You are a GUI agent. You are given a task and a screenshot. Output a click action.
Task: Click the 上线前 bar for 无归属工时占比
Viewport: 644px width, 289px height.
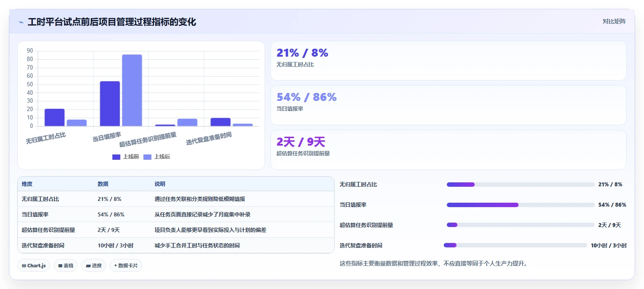[x=55, y=117]
